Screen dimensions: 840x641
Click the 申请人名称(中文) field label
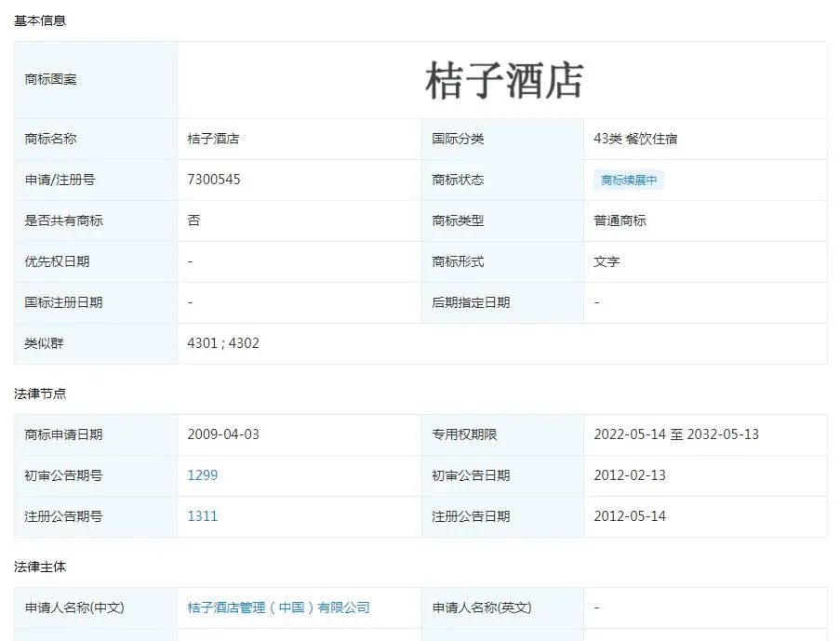[x=74, y=608]
